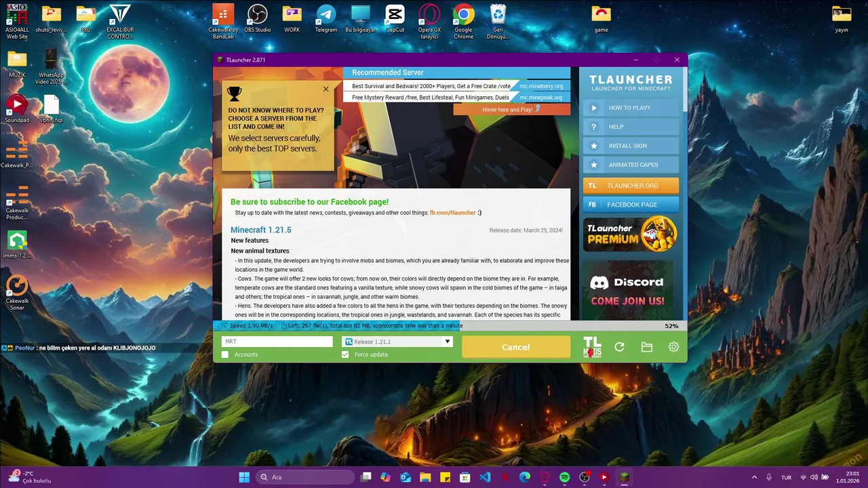The width and height of the screenshot is (868, 488).
Task: Open the game folder icon in TLauncher
Action: (646, 347)
